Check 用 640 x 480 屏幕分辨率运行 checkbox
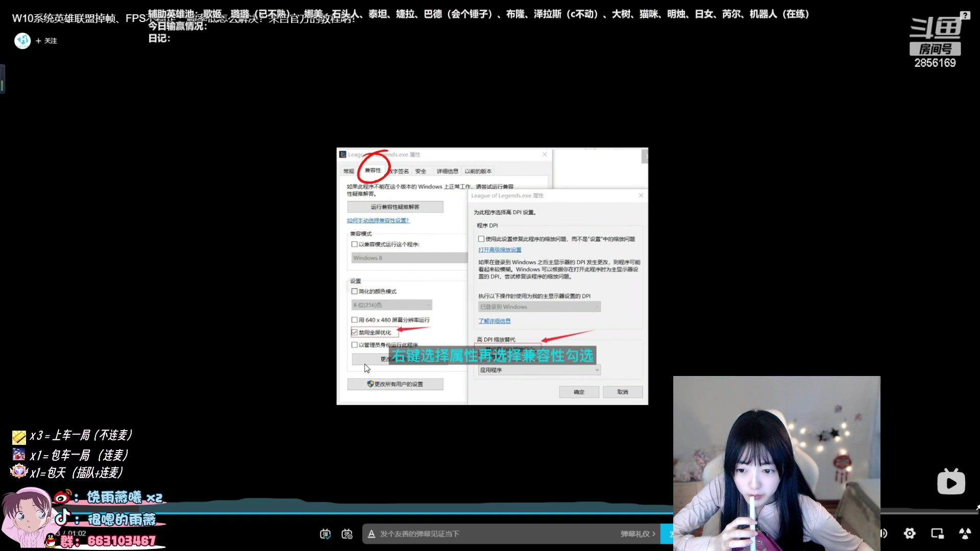 tap(354, 320)
